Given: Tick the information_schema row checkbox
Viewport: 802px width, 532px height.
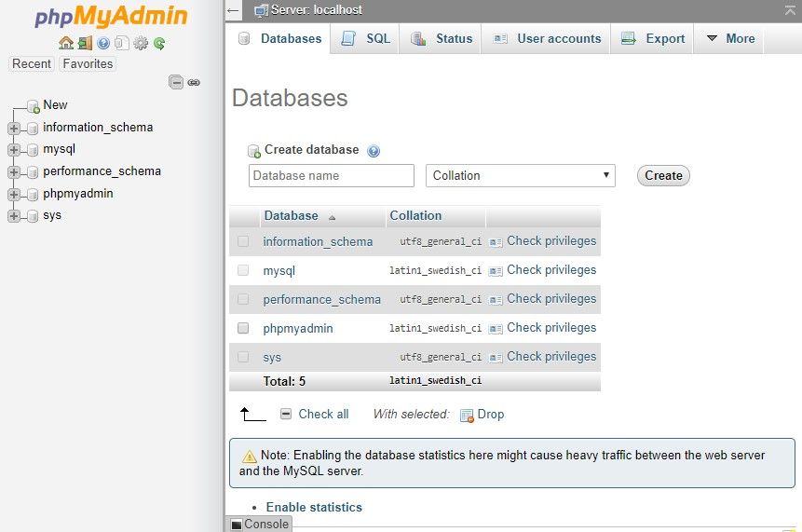Looking at the screenshot, I should click(x=243, y=241).
